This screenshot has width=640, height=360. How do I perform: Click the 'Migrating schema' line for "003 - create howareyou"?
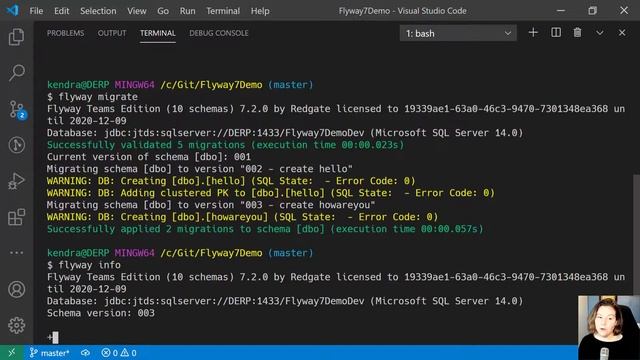click(x=211, y=205)
